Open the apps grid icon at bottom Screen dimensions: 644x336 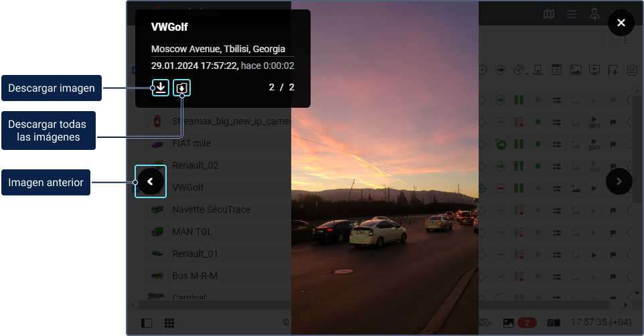169,323
